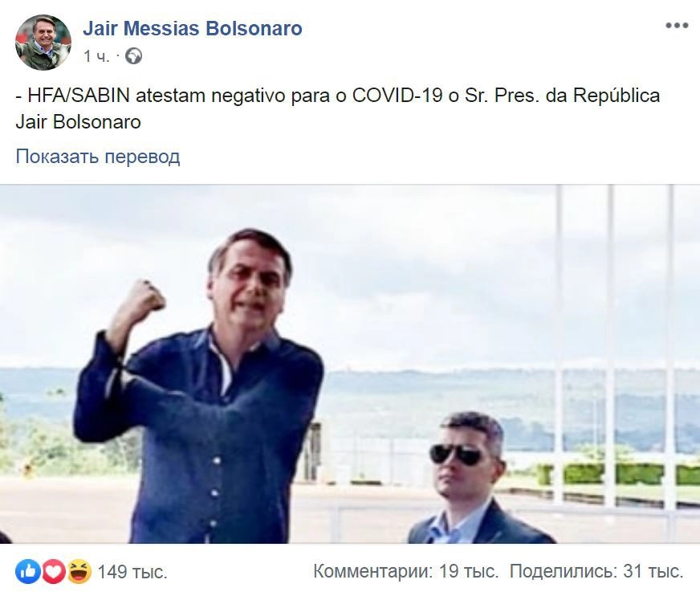Image resolution: width=700 pixels, height=596 pixels.
Task: Click "Показать перевод" to translate post
Action: click(98, 157)
